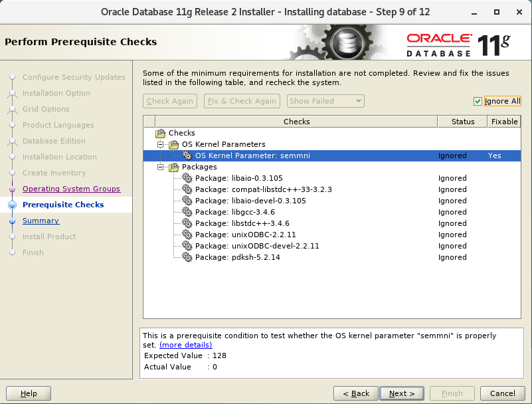532x404 pixels.
Task: Click gear icon for compat-libstdc++-33-3.2.3 package
Action: pyautogui.click(x=187, y=189)
